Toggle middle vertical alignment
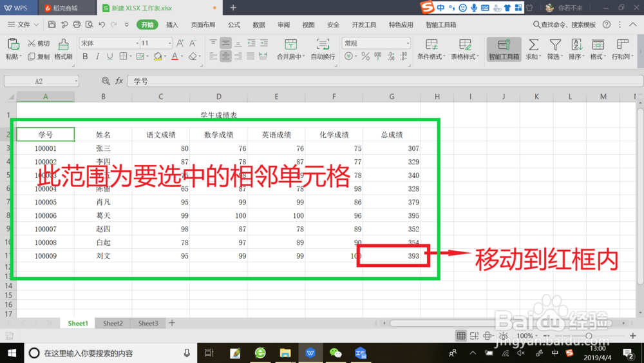This screenshot has width=644, height=363. click(225, 43)
